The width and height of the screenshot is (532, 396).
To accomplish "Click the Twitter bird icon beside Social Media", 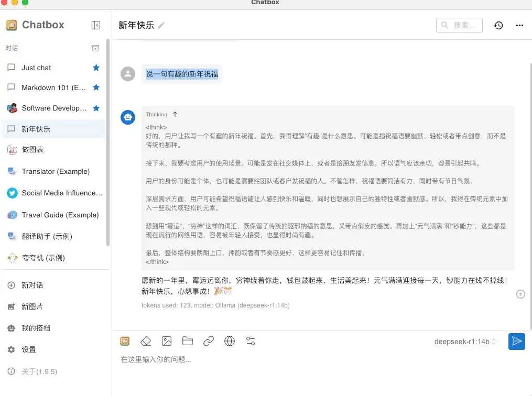I will click(12, 193).
